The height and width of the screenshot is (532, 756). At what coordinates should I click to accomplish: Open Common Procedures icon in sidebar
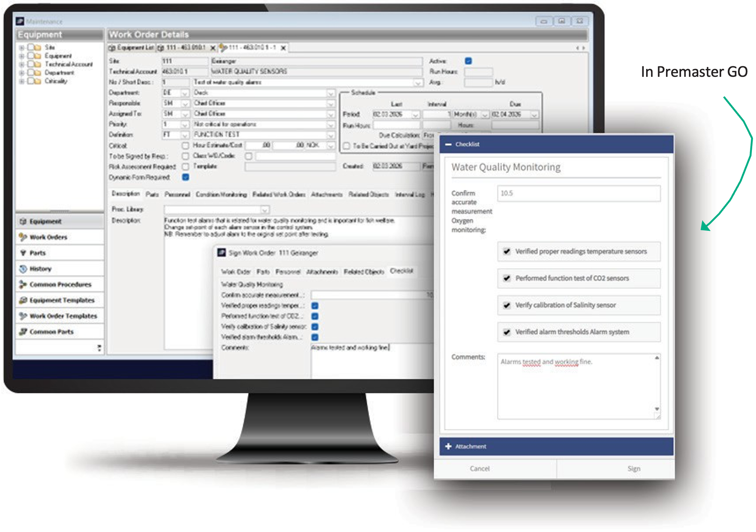23,284
